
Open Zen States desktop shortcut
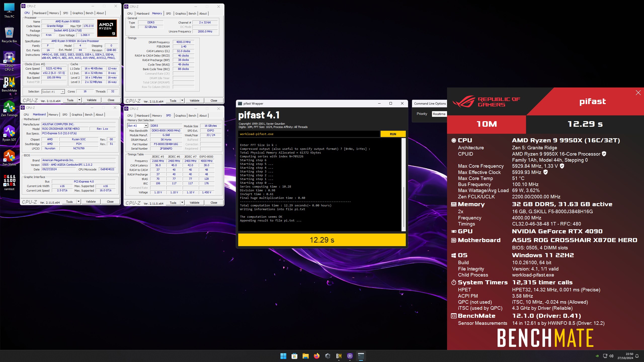9,158
